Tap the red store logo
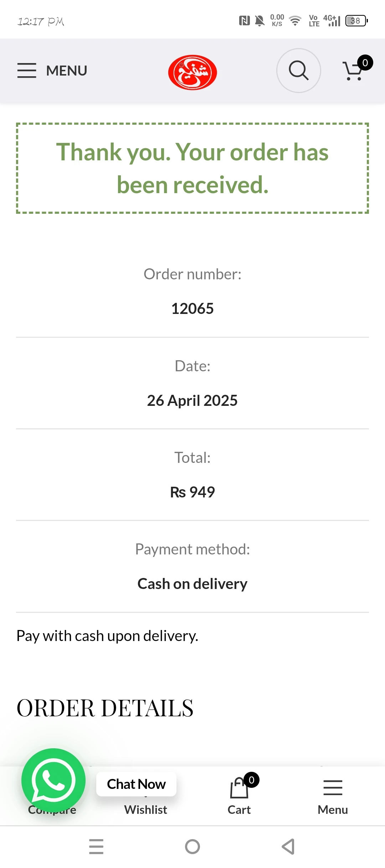The height and width of the screenshot is (868, 385). (x=192, y=72)
